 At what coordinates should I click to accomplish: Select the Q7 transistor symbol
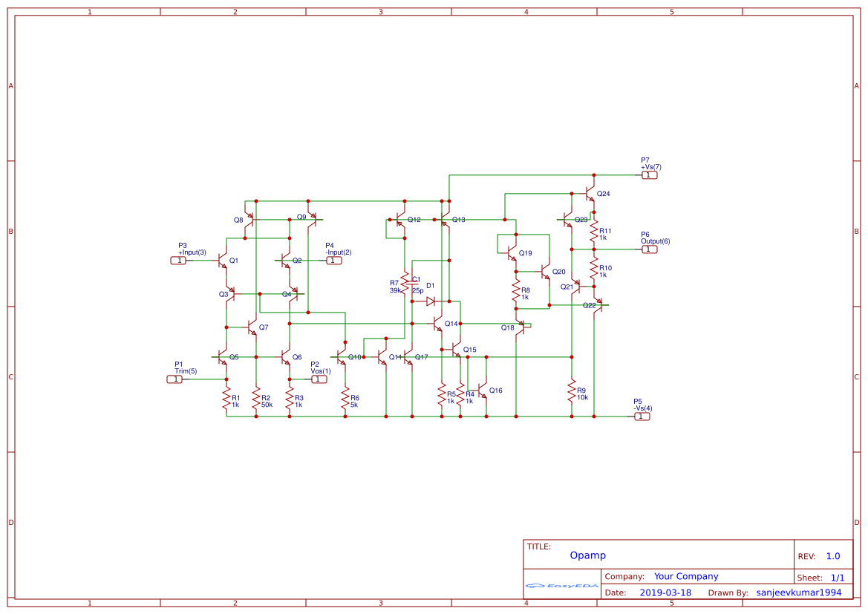(252, 327)
